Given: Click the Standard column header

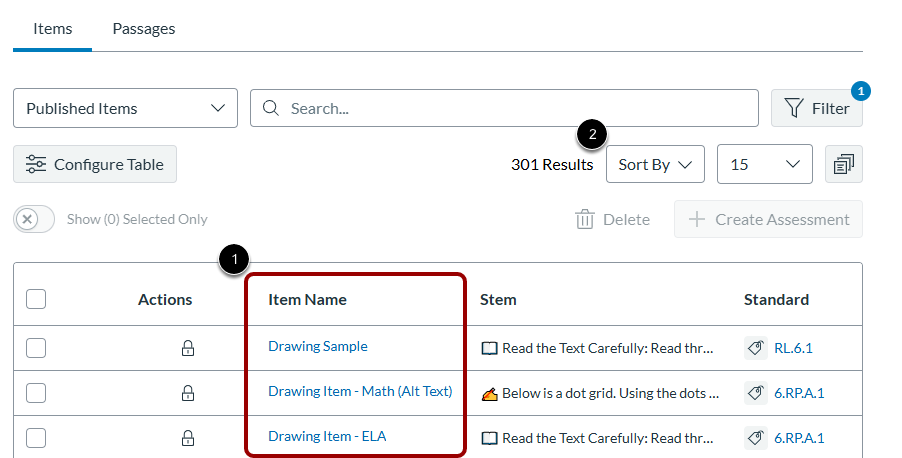Looking at the screenshot, I should click(x=776, y=300).
